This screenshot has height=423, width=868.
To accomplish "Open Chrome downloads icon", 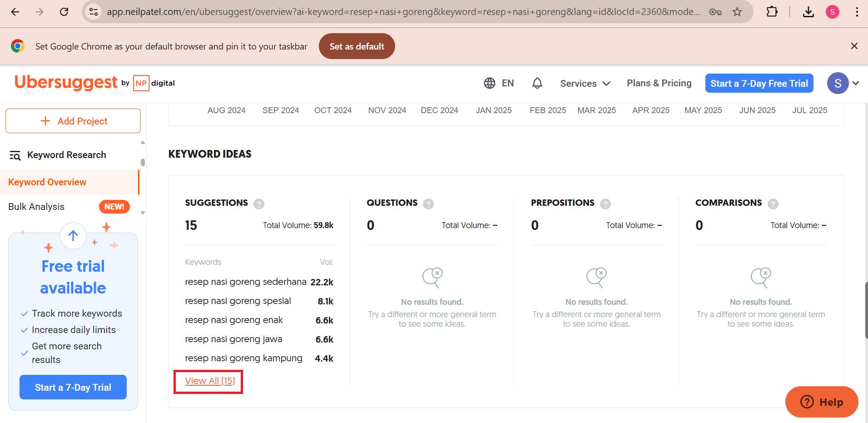I will coord(808,12).
